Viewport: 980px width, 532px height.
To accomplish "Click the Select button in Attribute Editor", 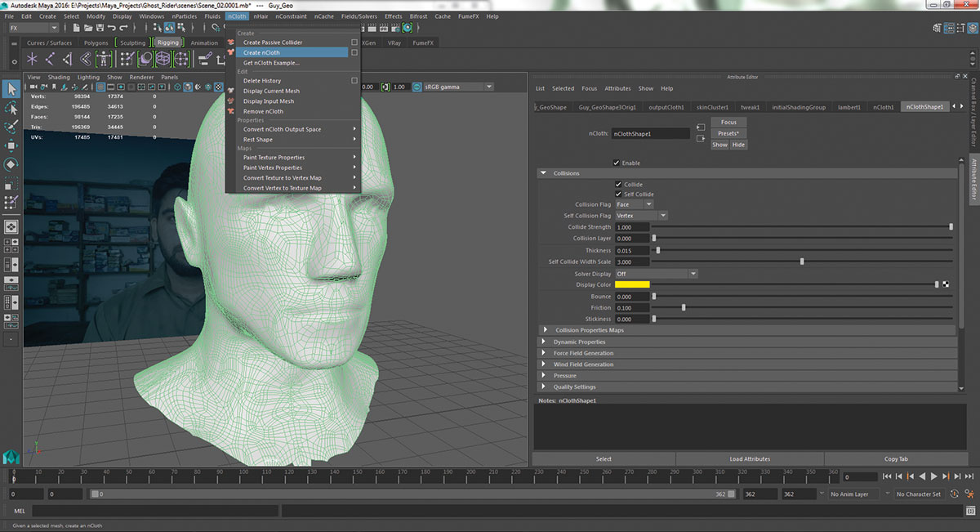I will click(x=604, y=458).
